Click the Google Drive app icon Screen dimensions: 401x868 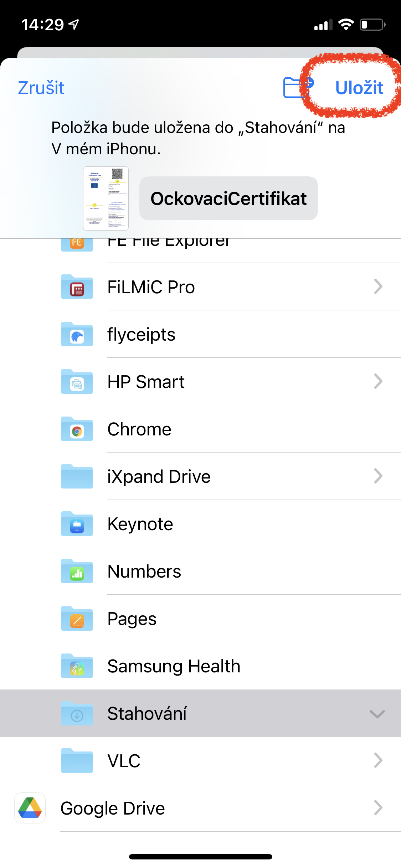coord(30,808)
